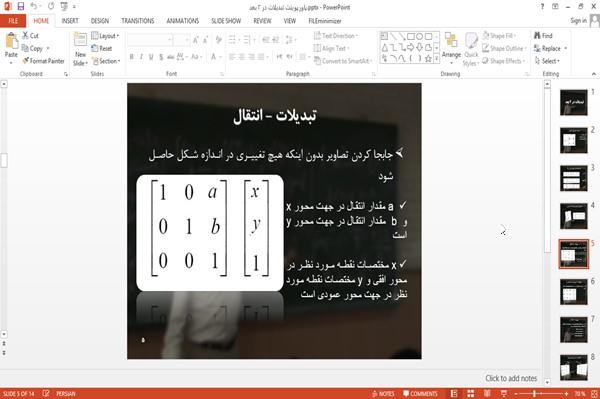600x399 pixels.
Task: Switch to the REVIEW tab
Action: pos(262,21)
